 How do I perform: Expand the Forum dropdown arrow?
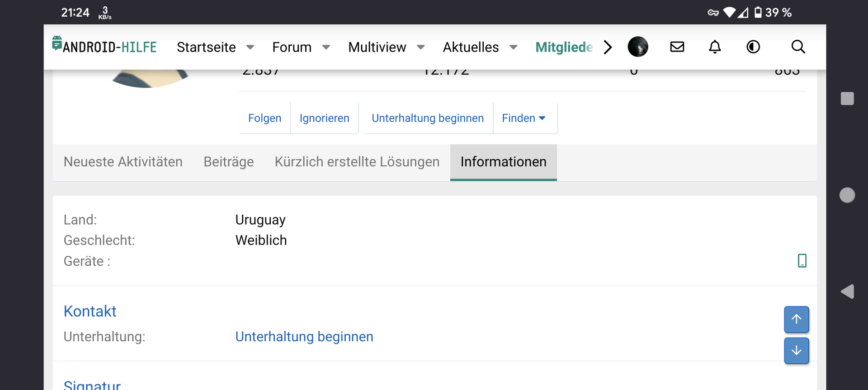tap(326, 47)
